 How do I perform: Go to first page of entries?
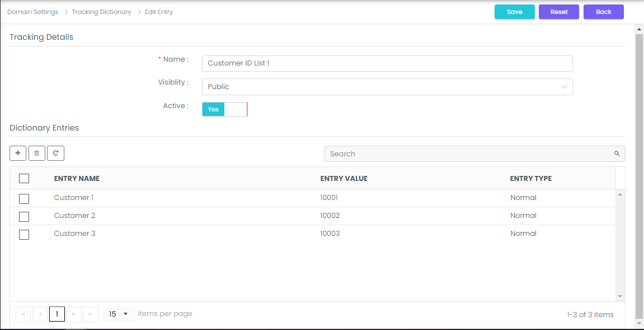(23, 314)
